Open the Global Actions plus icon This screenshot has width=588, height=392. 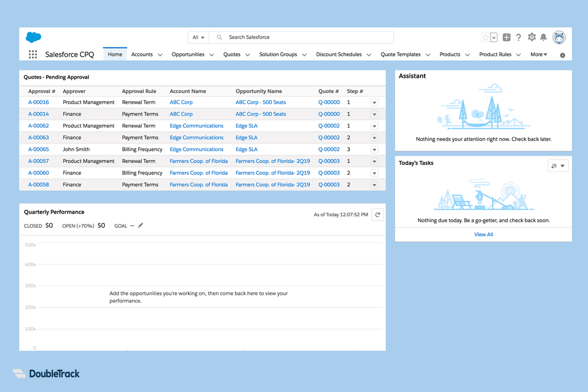[506, 37]
